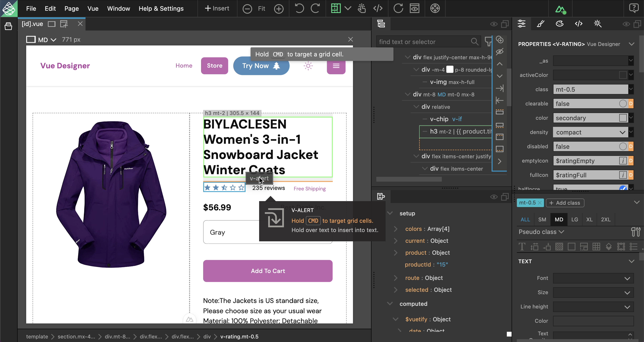
Task: Select the h3 mt-2 tree item
Action: (456, 131)
